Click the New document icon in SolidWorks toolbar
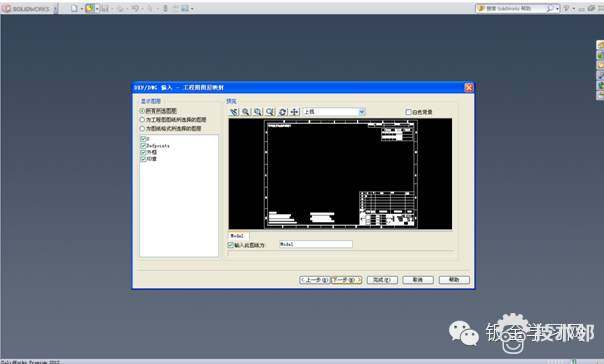Screen dimensions: 604x364 coord(74,8)
